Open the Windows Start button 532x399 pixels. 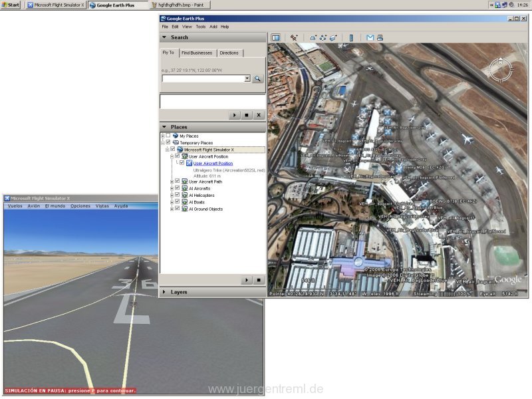click(x=11, y=5)
